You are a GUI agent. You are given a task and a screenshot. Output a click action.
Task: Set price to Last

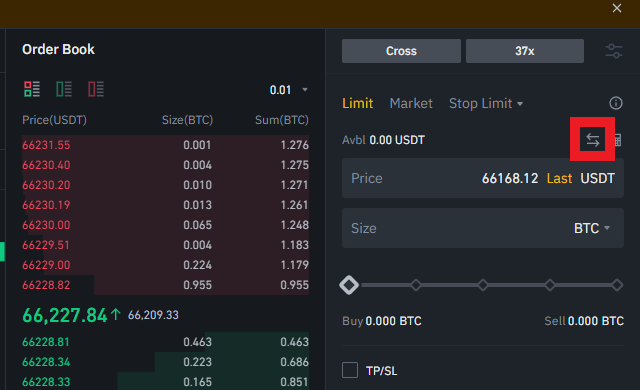coord(559,178)
